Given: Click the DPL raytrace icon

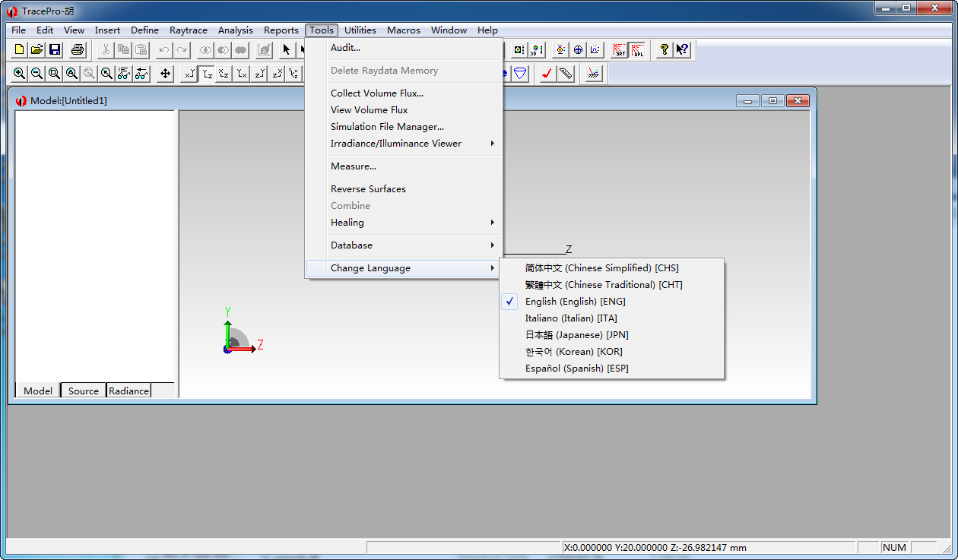Looking at the screenshot, I should coord(636,49).
